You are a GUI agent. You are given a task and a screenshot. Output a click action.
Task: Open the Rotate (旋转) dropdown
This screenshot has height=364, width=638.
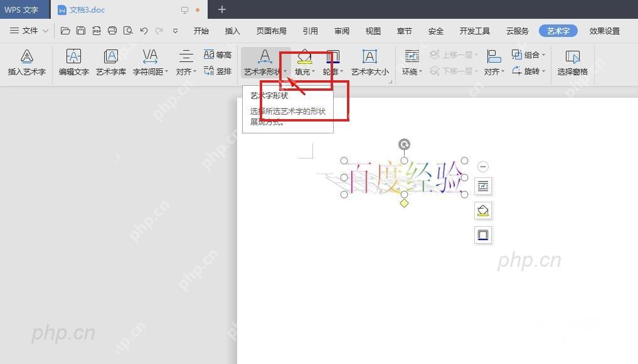529,71
